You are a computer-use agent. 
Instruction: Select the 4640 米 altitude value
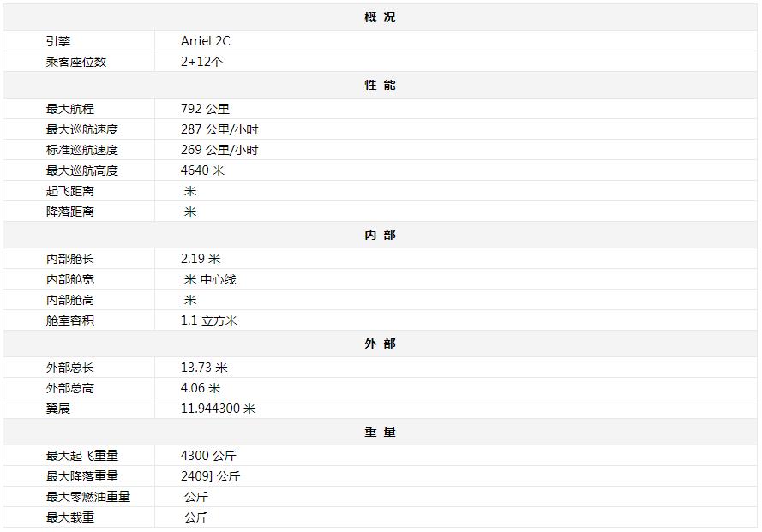point(202,170)
